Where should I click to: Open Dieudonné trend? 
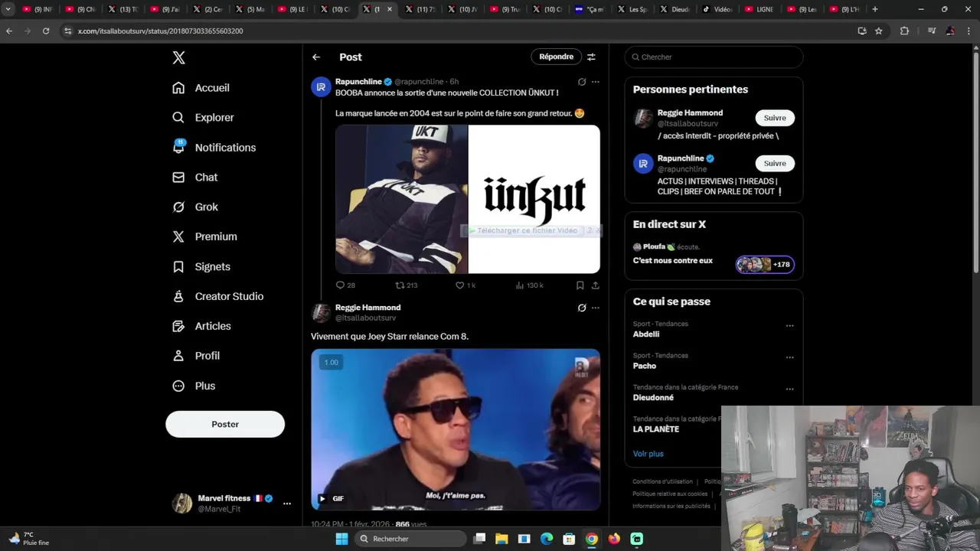point(653,398)
